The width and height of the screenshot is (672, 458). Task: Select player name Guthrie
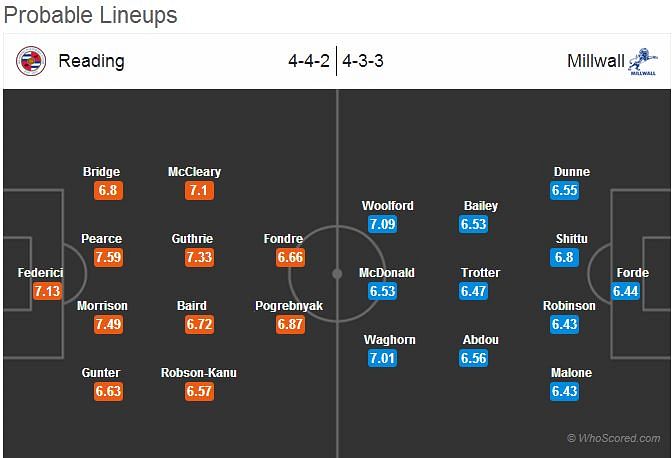[192, 239]
